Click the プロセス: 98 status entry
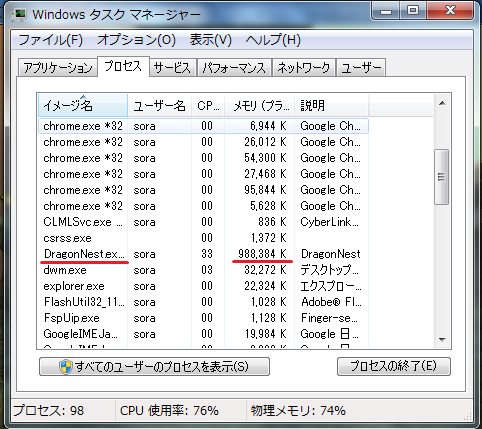This screenshot has height=429, width=482. coord(49,410)
